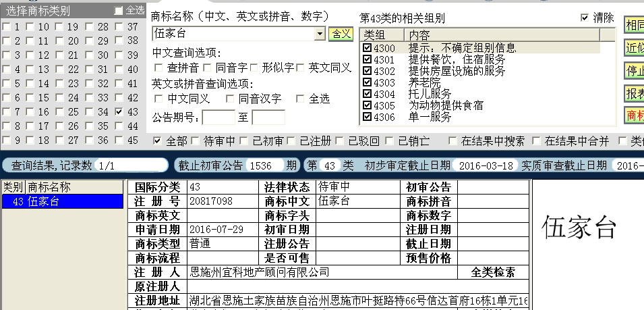Check the 待审中 status filter
Image resolution: width=644 pixels, height=310 pixels.
[195, 141]
